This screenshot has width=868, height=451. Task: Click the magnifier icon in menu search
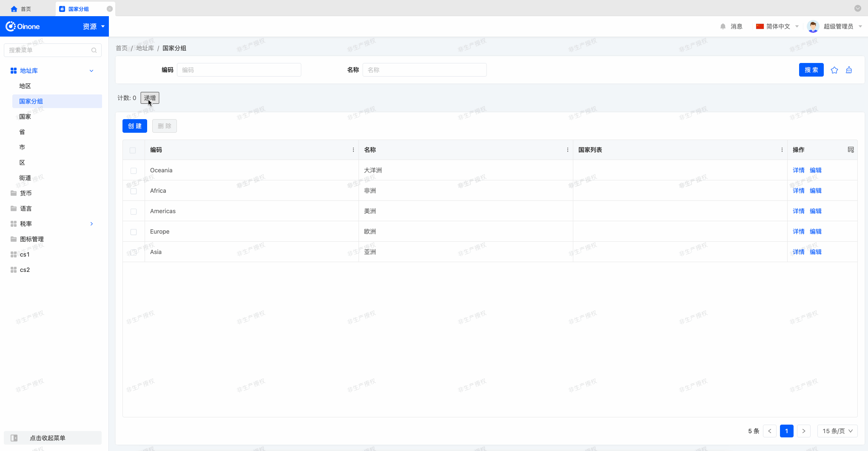click(94, 50)
